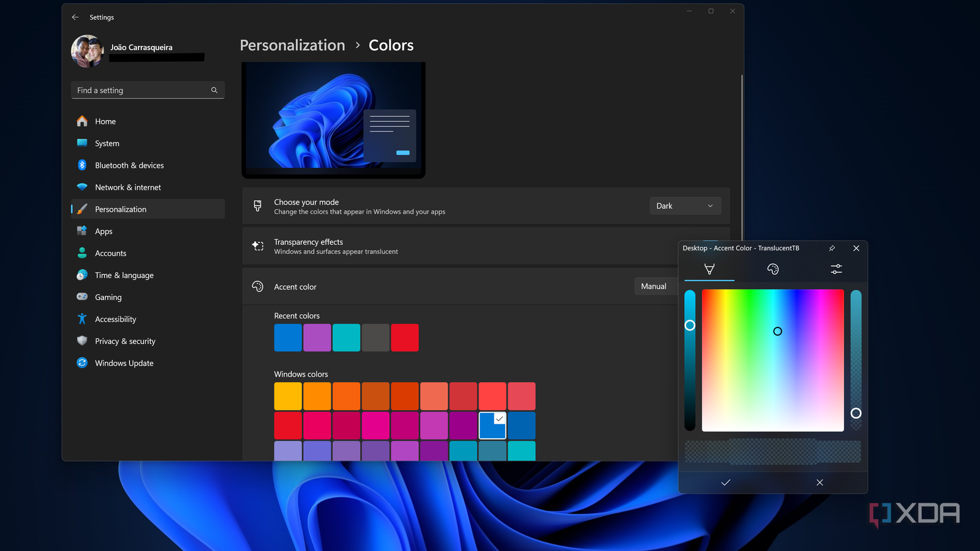Viewport: 980px width, 551px height.
Task: Select the Accessibility menu item
Action: tap(115, 319)
